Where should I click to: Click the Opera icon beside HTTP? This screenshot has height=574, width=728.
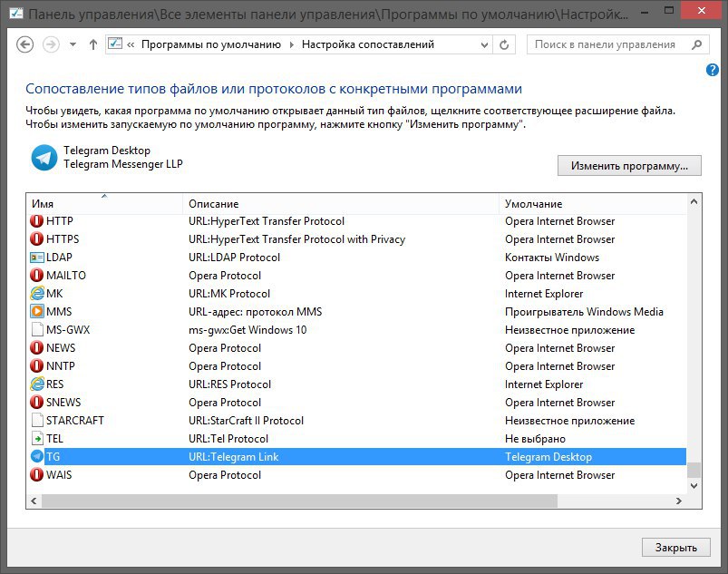point(36,221)
